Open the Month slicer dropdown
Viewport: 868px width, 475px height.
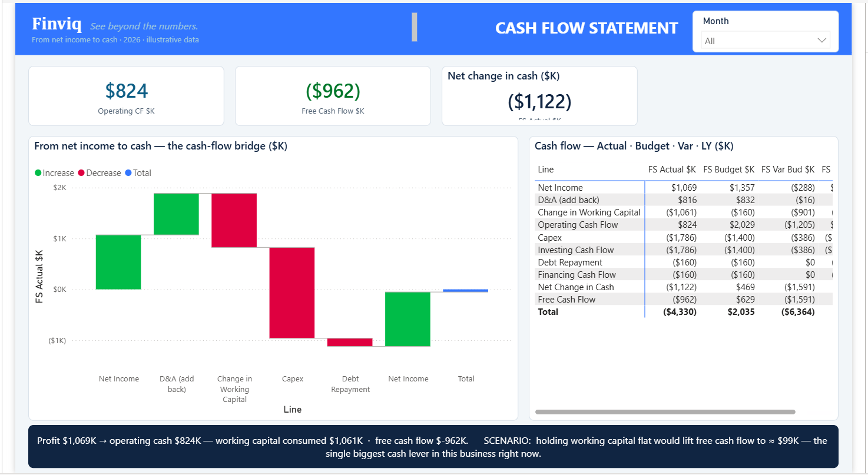click(x=766, y=41)
